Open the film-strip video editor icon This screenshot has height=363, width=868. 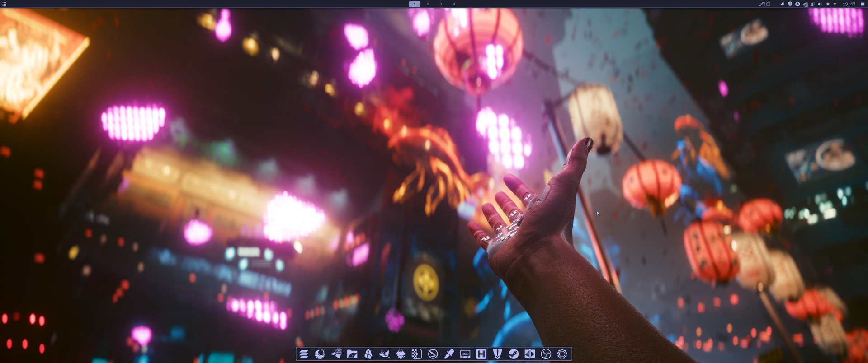click(481, 354)
